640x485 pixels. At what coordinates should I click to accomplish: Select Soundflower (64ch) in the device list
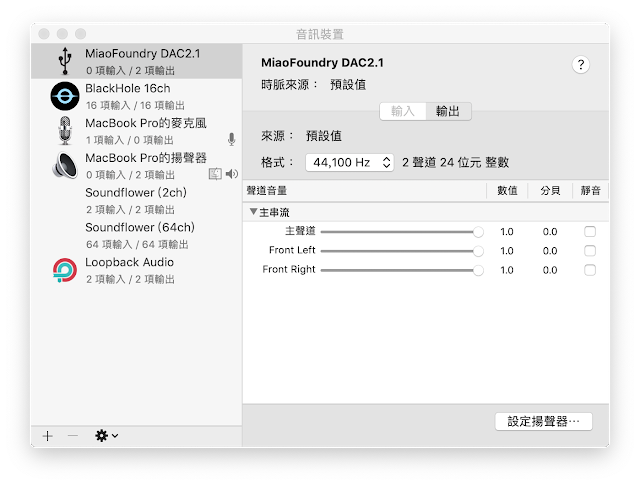coord(136,235)
